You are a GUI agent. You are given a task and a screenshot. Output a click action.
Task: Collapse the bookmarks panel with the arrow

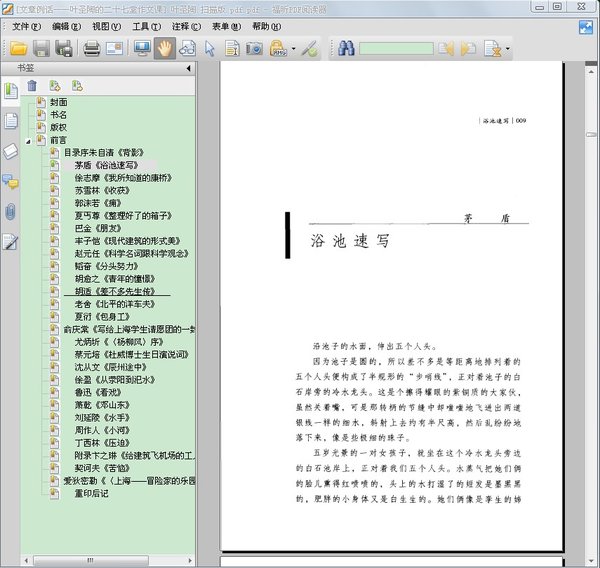[x=188, y=68]
